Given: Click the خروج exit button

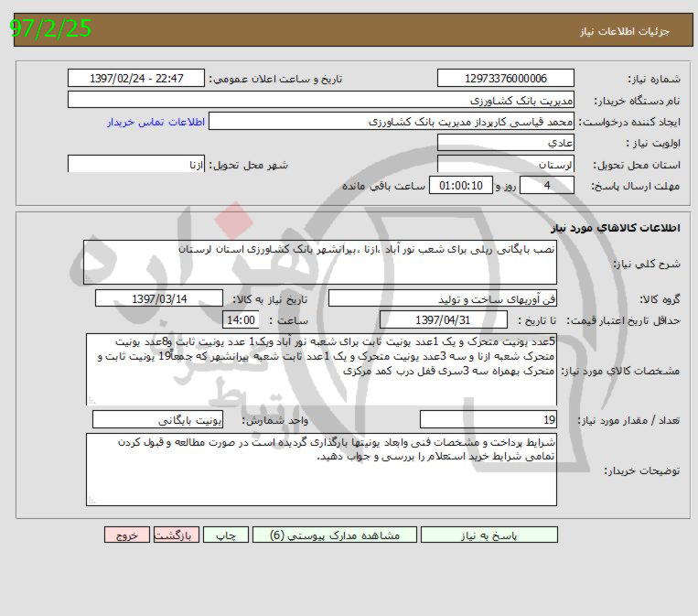Looking at the screenshot, I should pyautogui.click(x=126, y=535).
